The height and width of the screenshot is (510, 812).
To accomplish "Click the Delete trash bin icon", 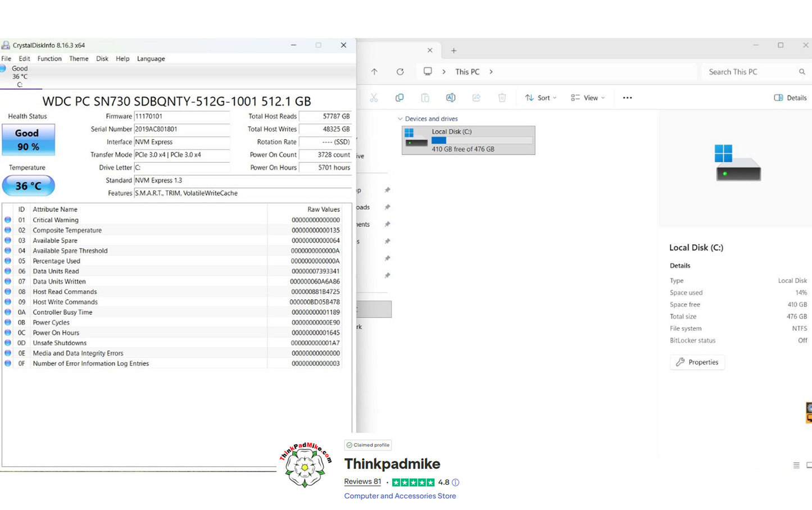I will [502, 98].
